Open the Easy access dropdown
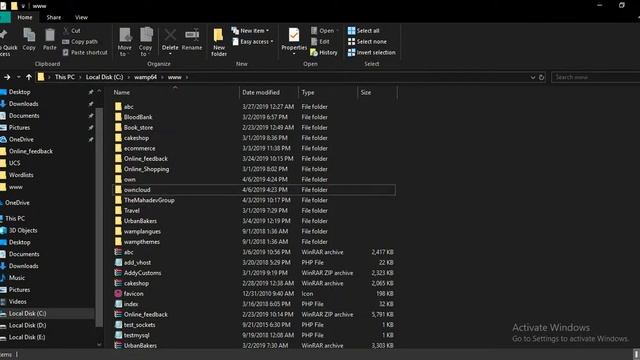This screenshot has width=640, height=360. [253, 42]
